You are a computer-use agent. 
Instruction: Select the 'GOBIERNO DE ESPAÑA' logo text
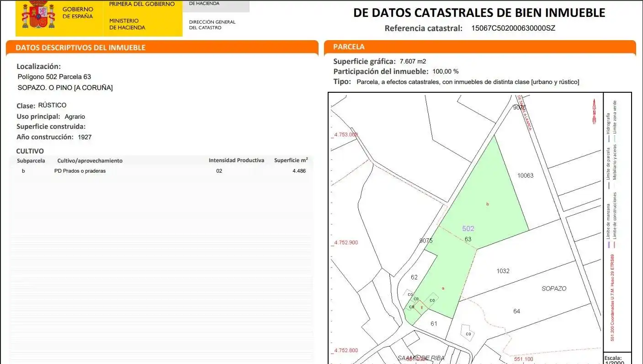pos(78,13)
